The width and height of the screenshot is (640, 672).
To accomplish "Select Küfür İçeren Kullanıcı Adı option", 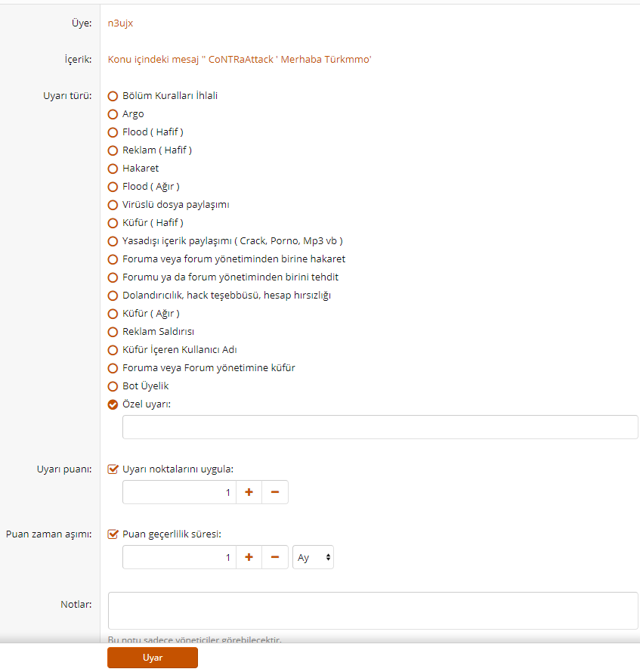I will coord(113,350).
